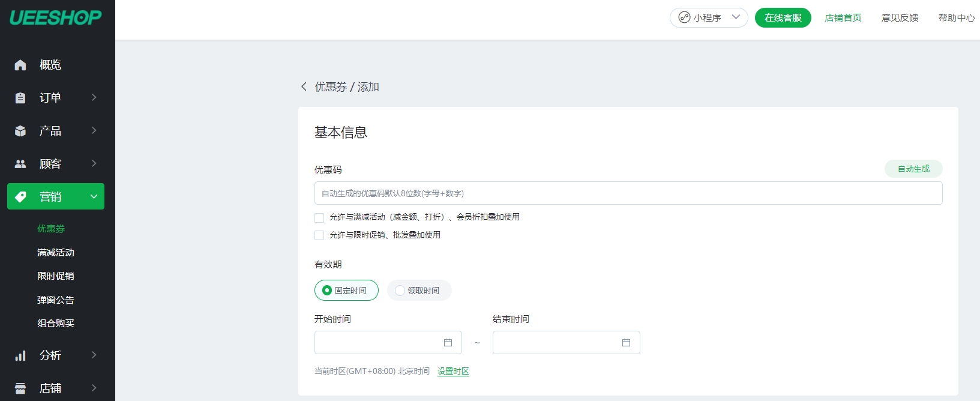
Task: Click the 自动生成 button
Action: [x=913, y=169]
